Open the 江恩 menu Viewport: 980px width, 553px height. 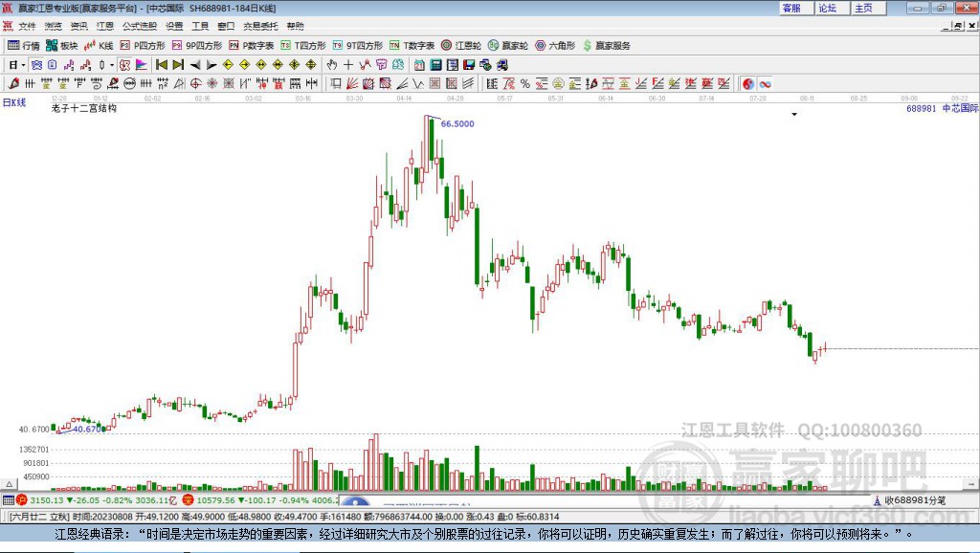pos(105,26)
